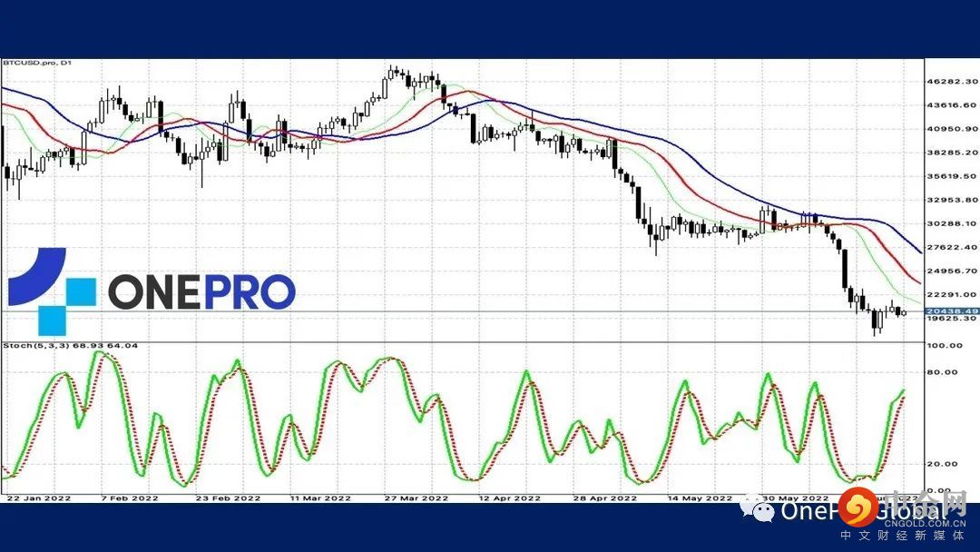The width and height of the screenshot is (980, 552).
Task: Click the 14 May 2022 date label
Action: pyautogui.click(x=700, y=498)
